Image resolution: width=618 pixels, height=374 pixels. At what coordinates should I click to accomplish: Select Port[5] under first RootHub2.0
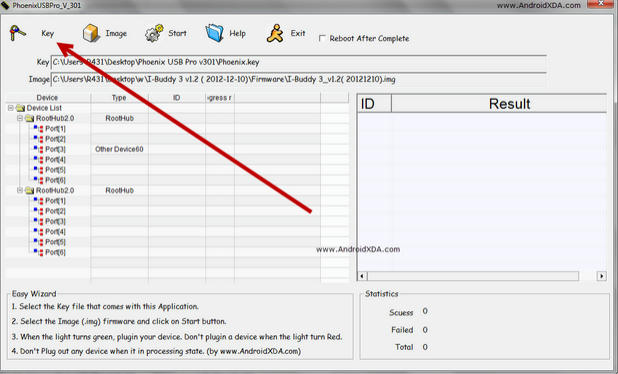pyautogui.click(x=55, y=169)
